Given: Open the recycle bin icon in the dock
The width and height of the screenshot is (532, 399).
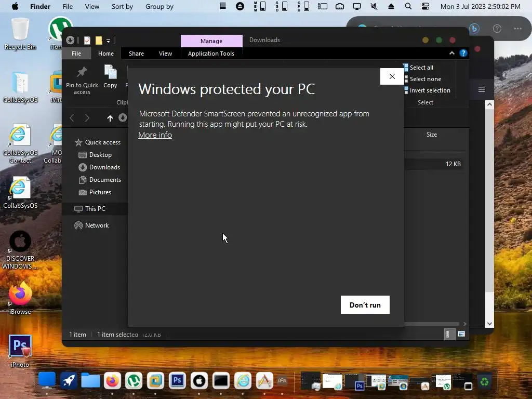Looking at the screenshot, I should [x=485, y=381].
